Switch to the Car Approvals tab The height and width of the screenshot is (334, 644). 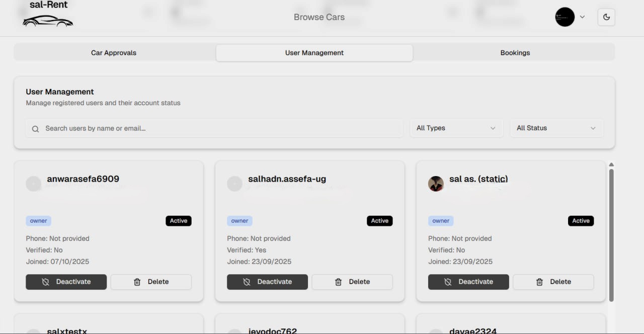tap(113, 52)
